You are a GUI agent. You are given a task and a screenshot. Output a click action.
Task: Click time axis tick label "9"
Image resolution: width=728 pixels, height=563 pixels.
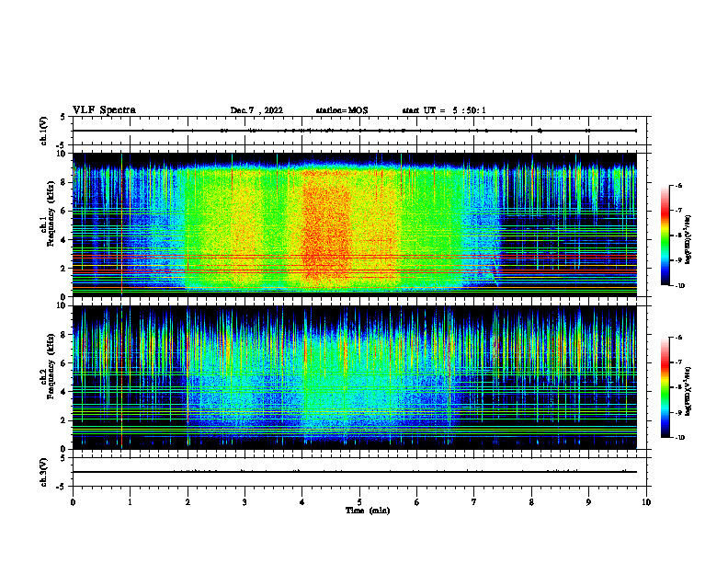(588, 502)
